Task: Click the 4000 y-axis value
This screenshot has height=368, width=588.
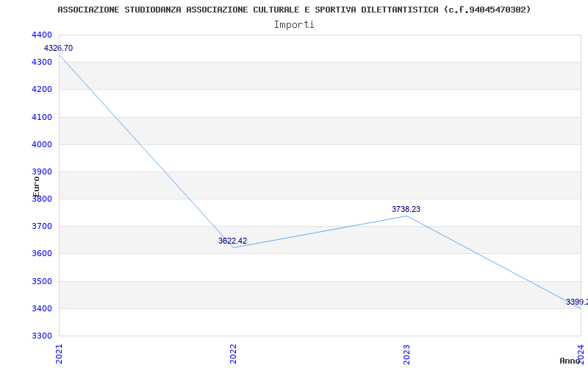Action: (x=41, y=144)
